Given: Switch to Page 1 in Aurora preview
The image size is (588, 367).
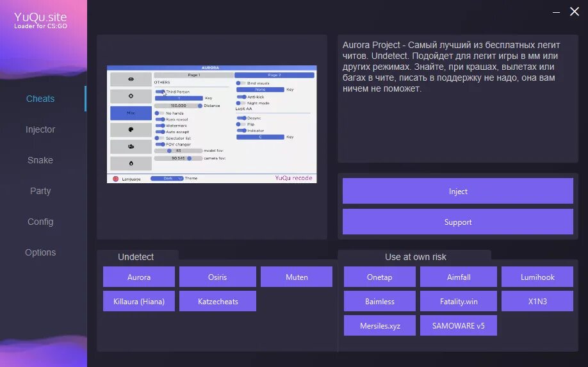Looking at the screenshot, I should click(194, 75).
